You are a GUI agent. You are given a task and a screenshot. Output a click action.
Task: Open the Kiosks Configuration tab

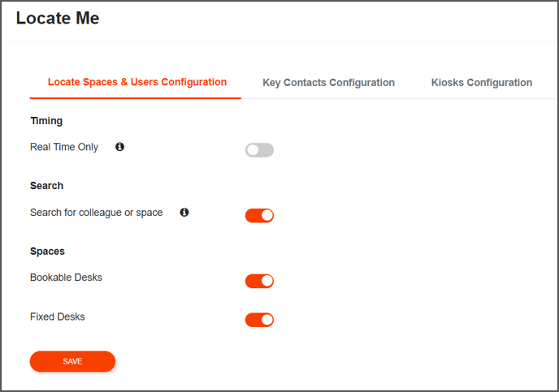click(482, 83)
